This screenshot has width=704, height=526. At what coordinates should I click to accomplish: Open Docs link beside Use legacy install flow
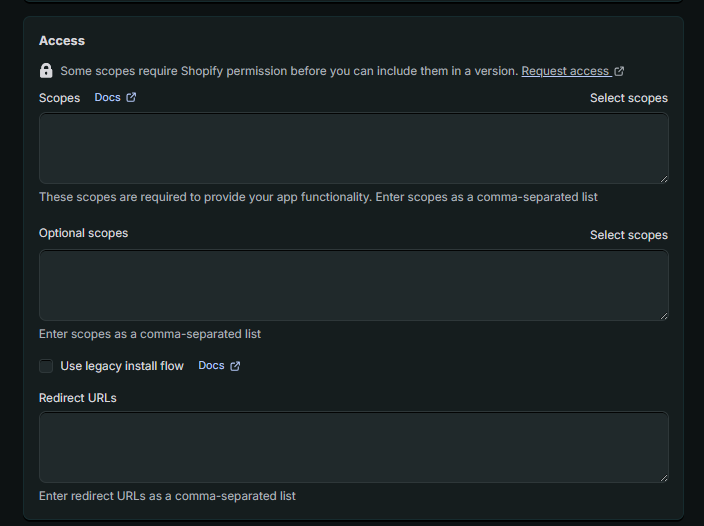[211, 366]
